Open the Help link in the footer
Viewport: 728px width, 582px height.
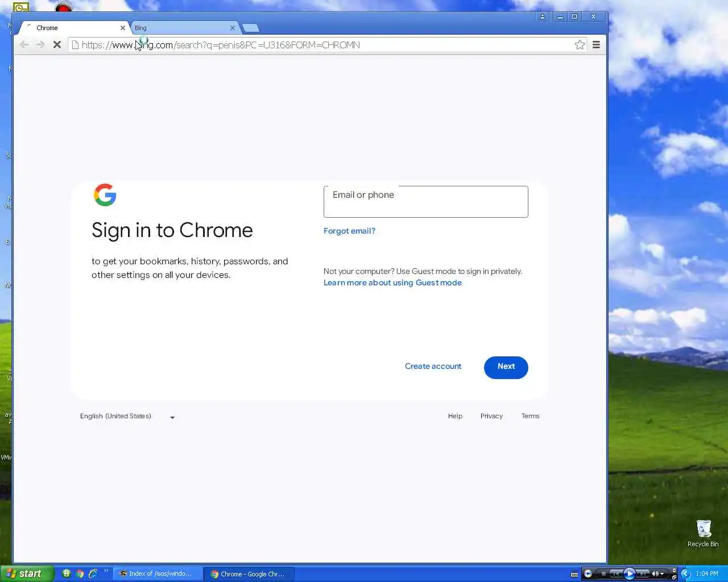(455, 416)
